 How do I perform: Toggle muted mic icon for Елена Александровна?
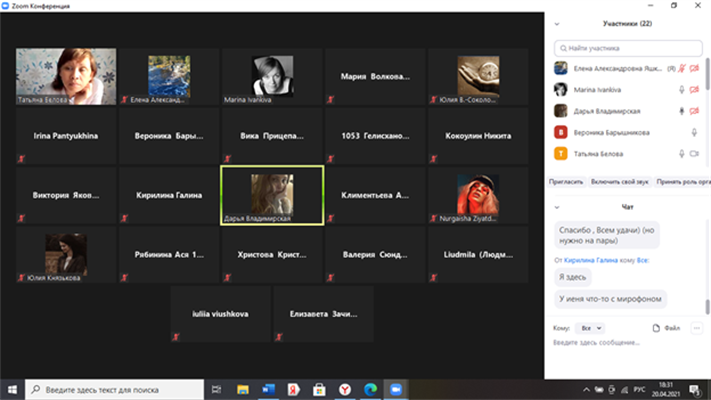(x=682, y=68)
